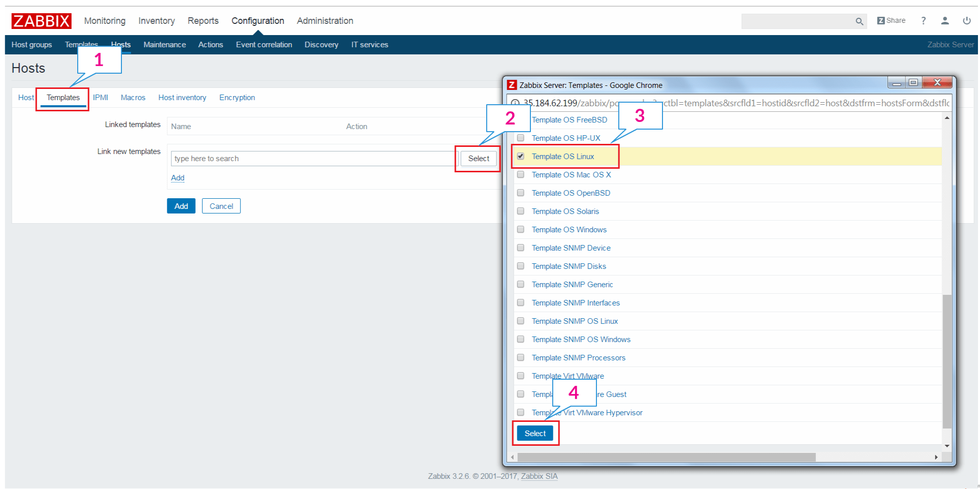Check the Template OS Mac OS X checkbox
The width and height of the screenshot is (980, 489).
point(521,174)
